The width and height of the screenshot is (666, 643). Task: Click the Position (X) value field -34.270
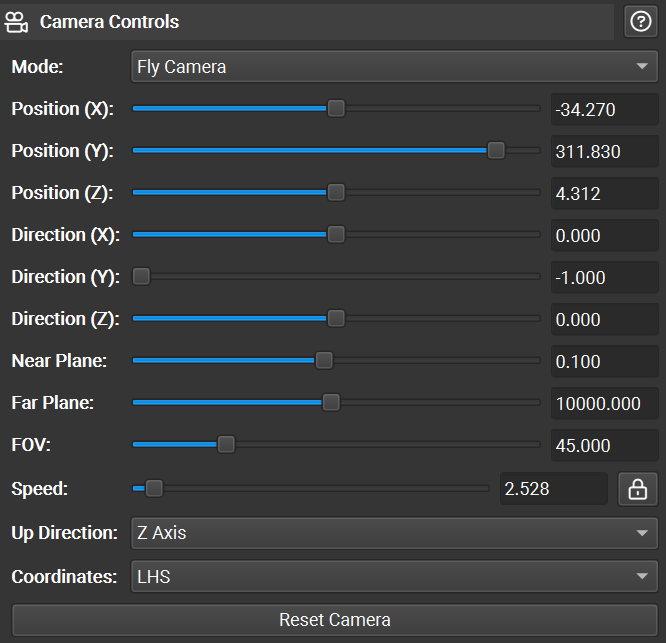(x=604, y=110)
